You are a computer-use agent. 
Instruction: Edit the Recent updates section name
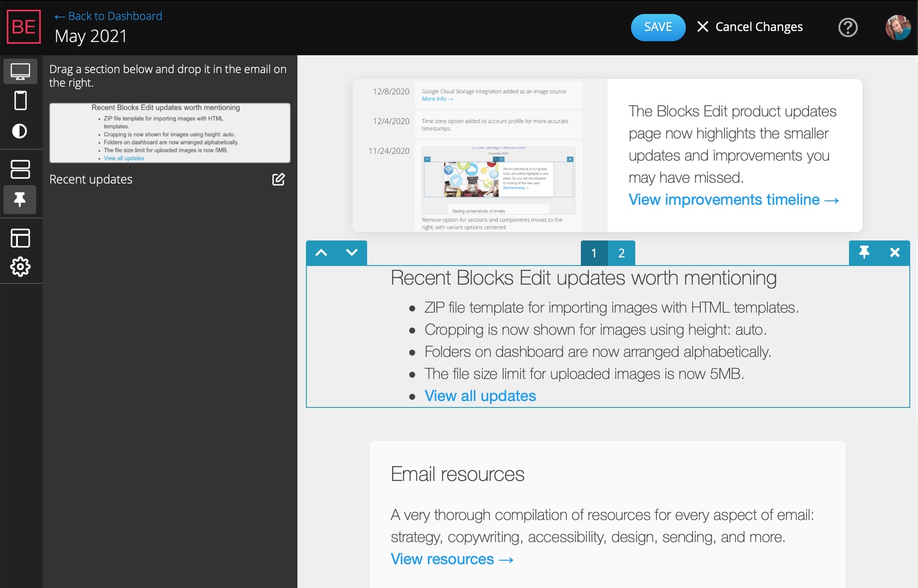(x=279, y=180)
